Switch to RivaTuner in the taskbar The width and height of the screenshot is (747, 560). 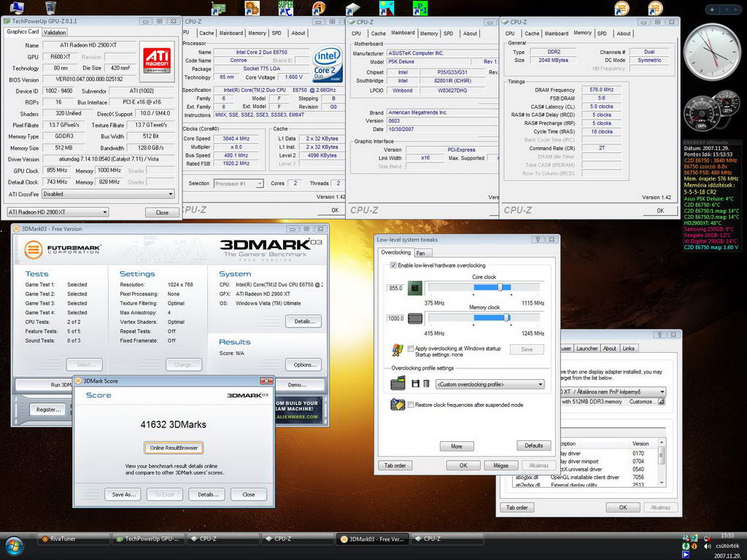tap(74, 539)
